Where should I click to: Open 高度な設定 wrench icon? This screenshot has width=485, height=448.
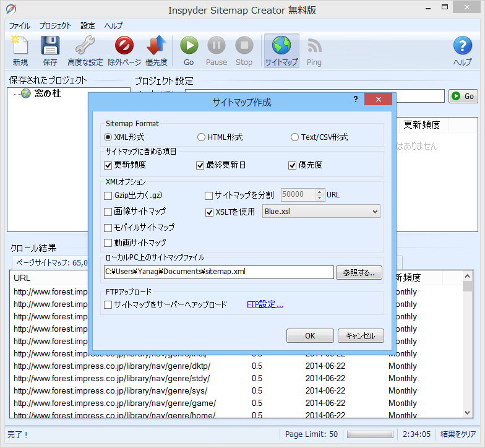[x=85, y=51]
